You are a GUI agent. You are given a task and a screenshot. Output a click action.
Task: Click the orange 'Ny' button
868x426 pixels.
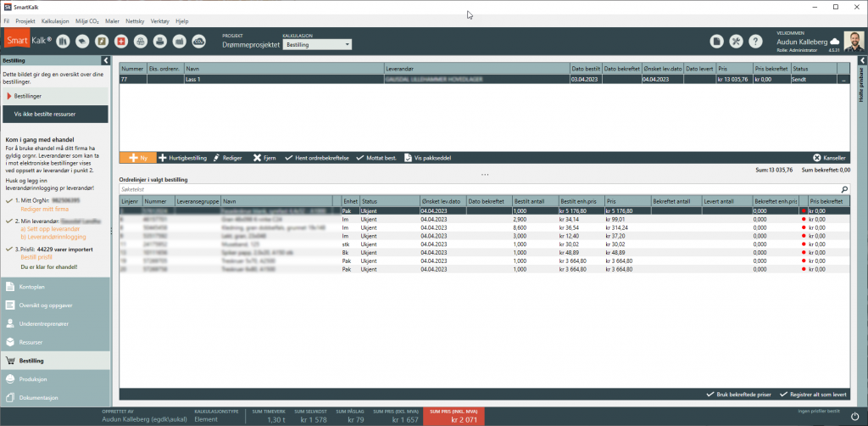pyautogui.click(x=136, y=158)
